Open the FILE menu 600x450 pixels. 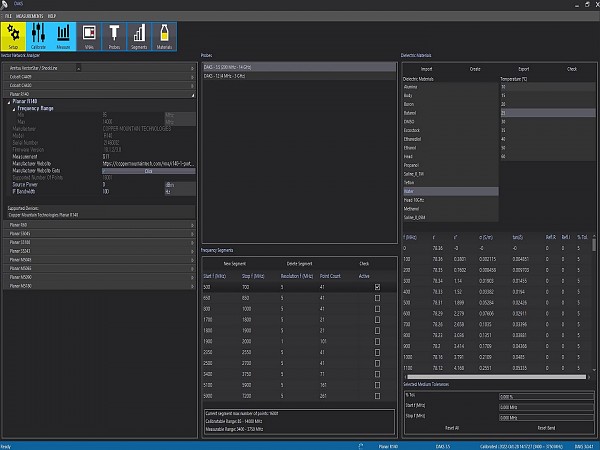[8, 16]
